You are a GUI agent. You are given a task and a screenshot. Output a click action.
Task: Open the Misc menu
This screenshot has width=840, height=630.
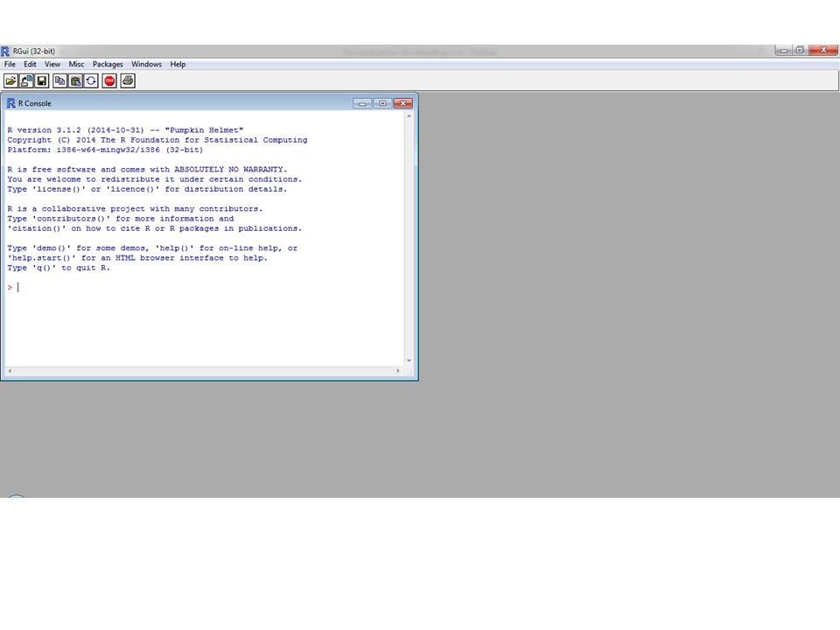76,64
